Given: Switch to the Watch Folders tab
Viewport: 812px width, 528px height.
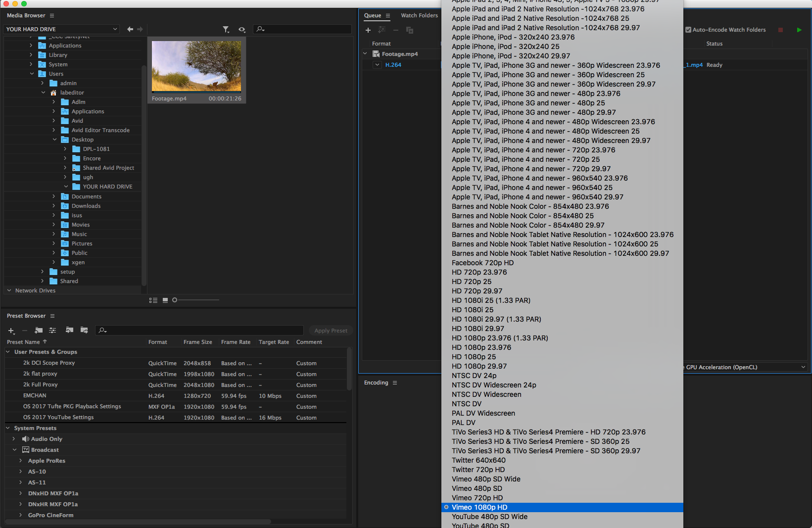Looking at the screenshot, I should (419, 15).
